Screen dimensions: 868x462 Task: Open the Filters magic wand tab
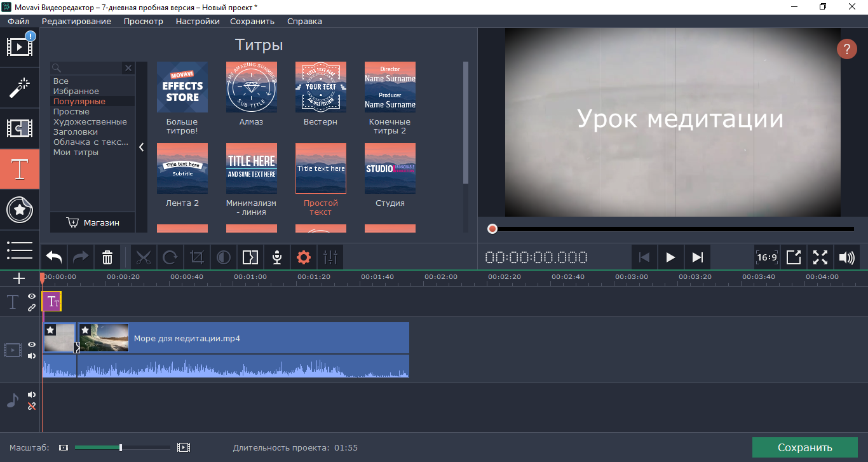(x=20, y=88)
